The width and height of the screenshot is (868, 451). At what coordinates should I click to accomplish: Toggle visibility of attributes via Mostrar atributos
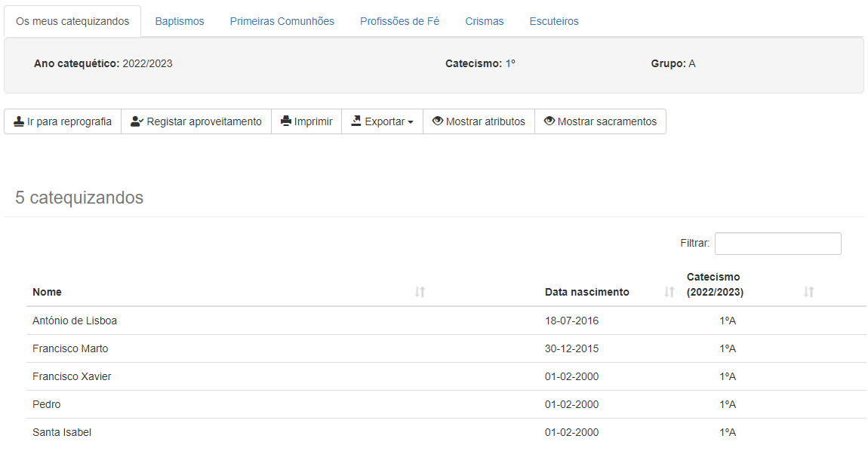click(479, 121)
